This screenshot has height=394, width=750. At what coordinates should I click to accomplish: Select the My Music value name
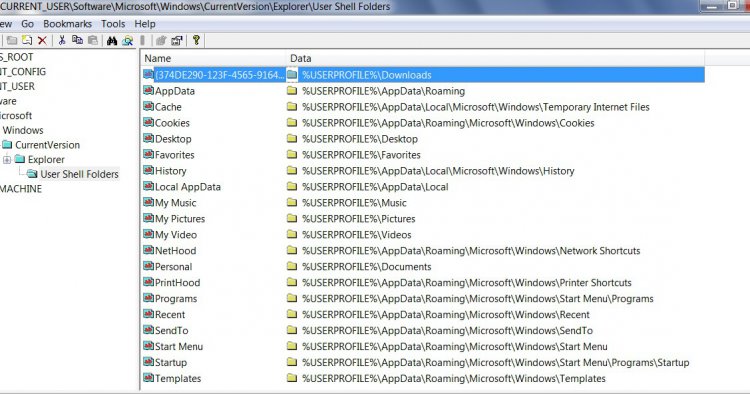pos(176,203)
